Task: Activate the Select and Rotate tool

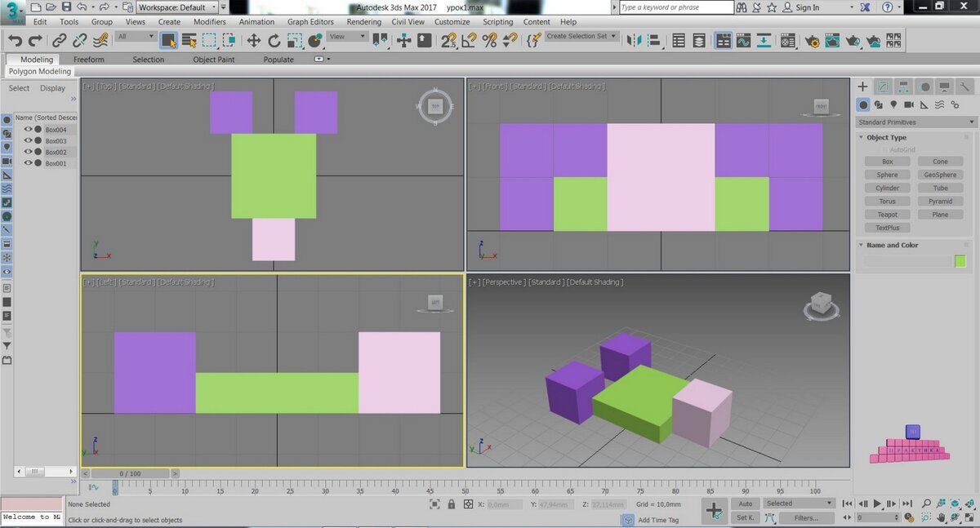Action: 274,40
